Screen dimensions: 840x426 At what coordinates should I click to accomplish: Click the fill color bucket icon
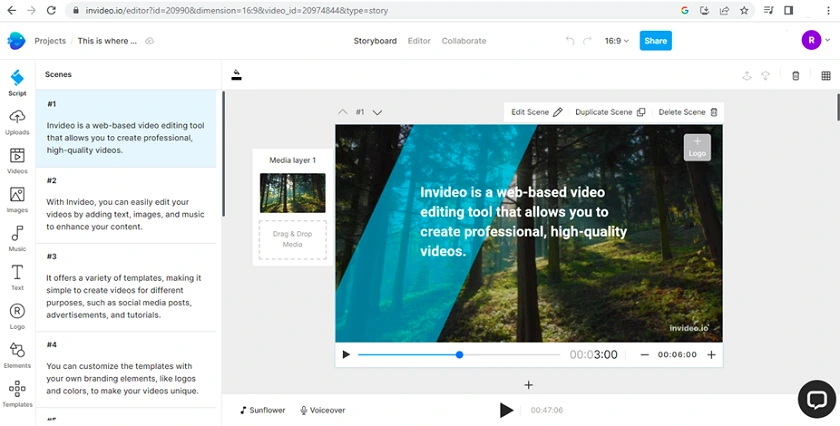(x=236, y=75)
